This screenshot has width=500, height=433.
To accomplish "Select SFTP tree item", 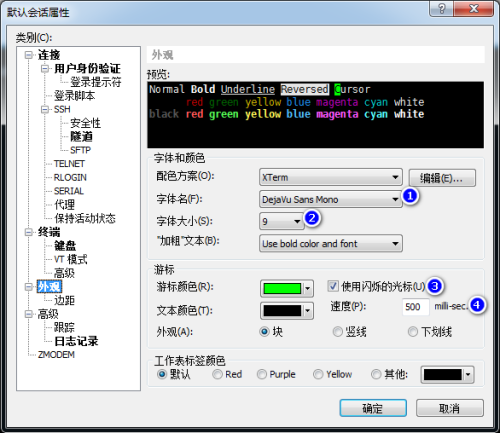I will coord(80,150).
